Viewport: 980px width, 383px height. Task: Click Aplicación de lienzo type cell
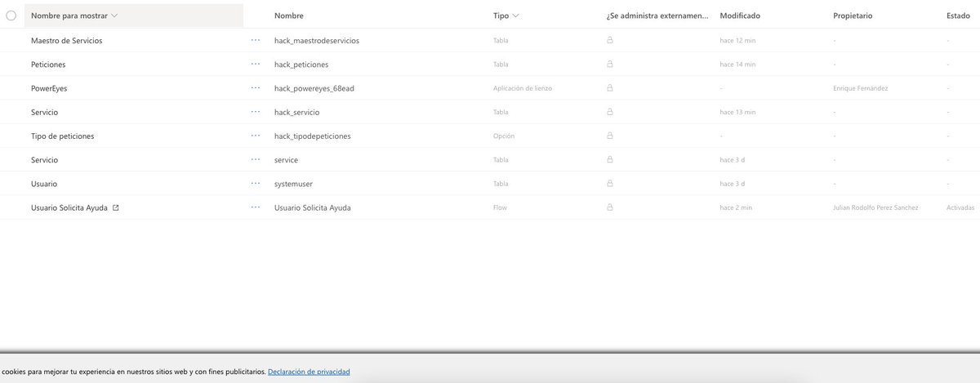pos(523,88)
